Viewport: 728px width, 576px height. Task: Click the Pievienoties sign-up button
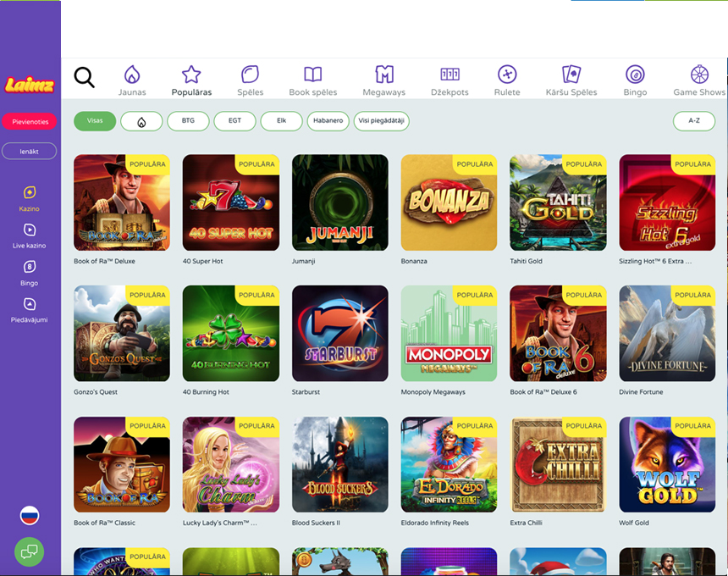(x=30, y=122)
